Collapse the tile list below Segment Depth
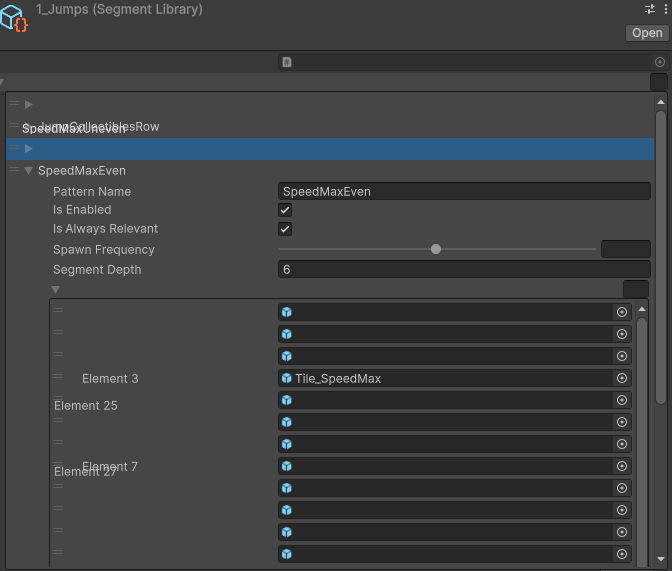 coord(56,290)
